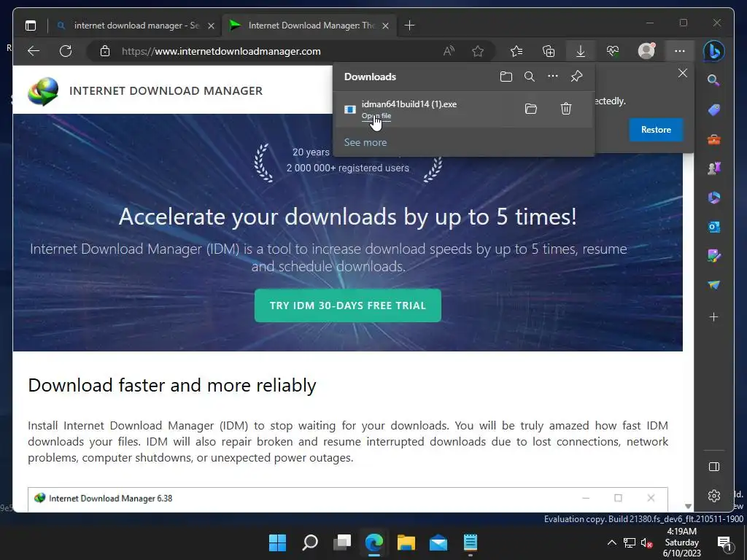This screenshot has width=747, height=560.
Task: Toggle sidebar visibility icon
Action: tap(714, 467)
